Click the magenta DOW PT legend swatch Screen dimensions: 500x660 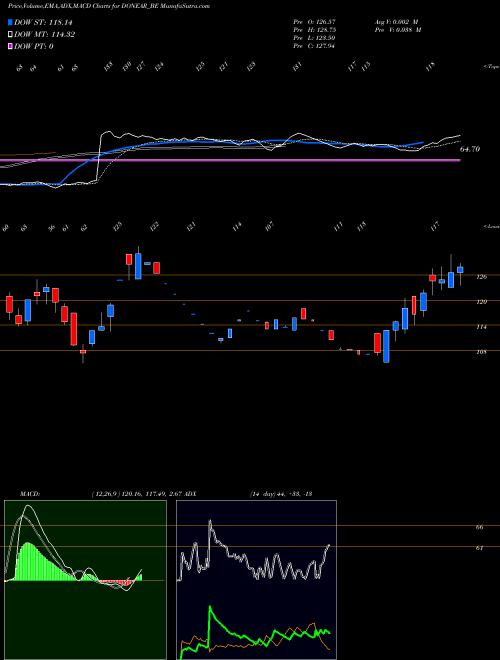(10, 46)
